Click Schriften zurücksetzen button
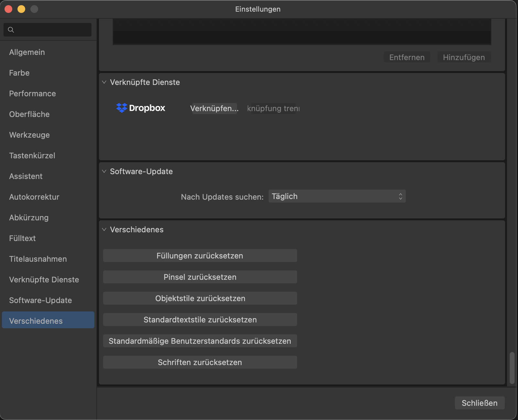This screenshot has width=518, height=420. (x=200, y=362)
